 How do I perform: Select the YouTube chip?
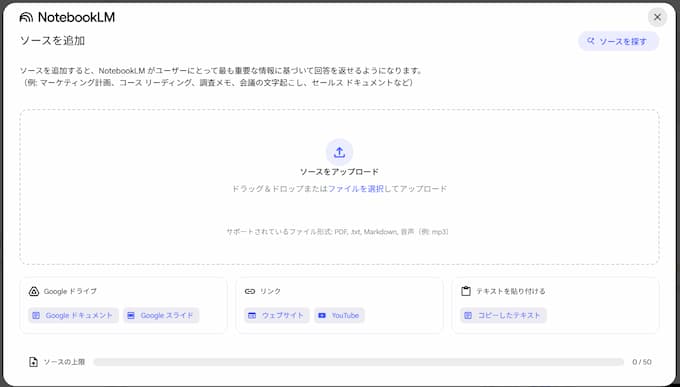[339, 315]
